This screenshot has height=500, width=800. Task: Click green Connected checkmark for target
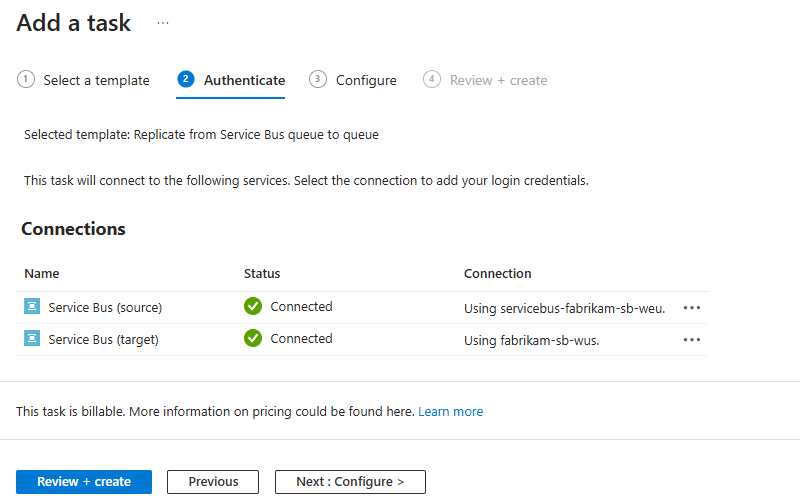click(253, 339)
